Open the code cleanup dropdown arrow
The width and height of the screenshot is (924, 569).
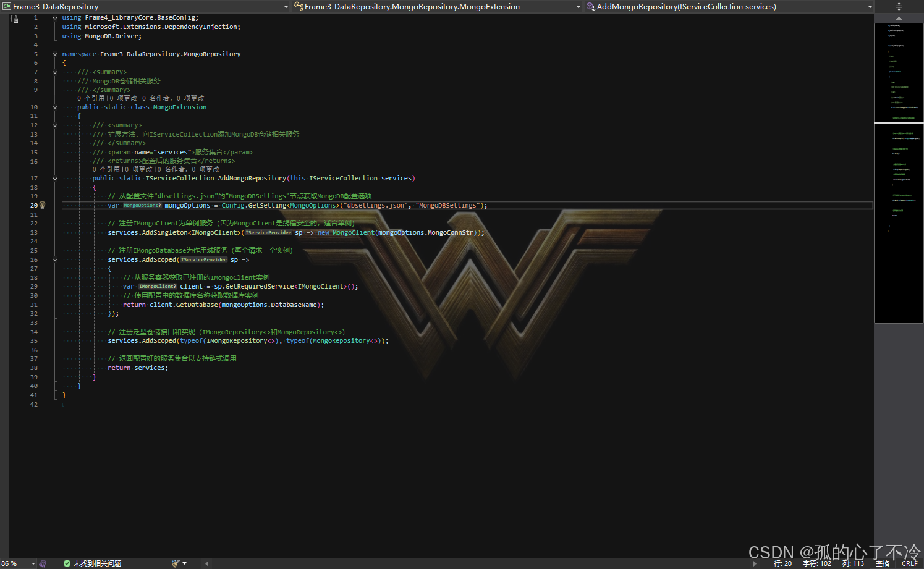185,563
